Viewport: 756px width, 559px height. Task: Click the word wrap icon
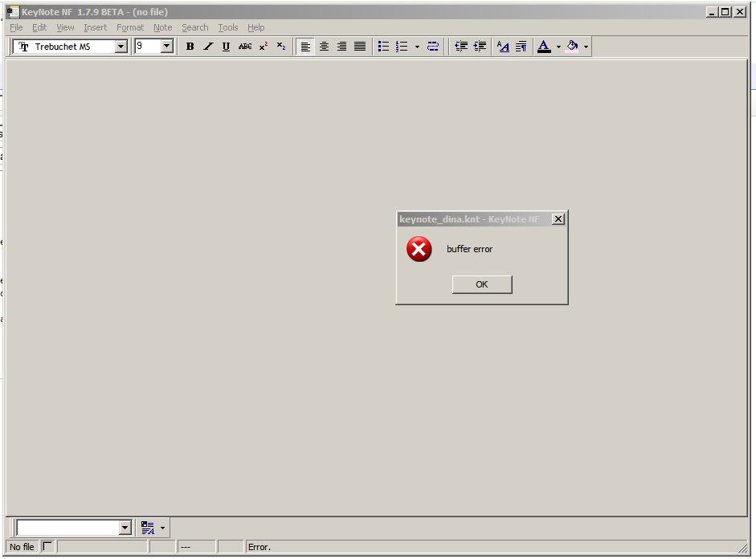tap(433, 47)
